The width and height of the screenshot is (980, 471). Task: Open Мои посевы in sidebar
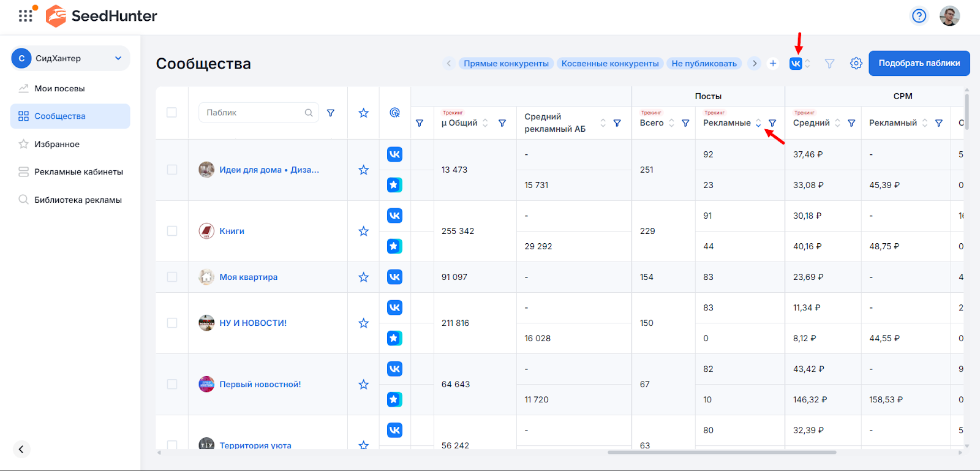(x=59, y=88)
